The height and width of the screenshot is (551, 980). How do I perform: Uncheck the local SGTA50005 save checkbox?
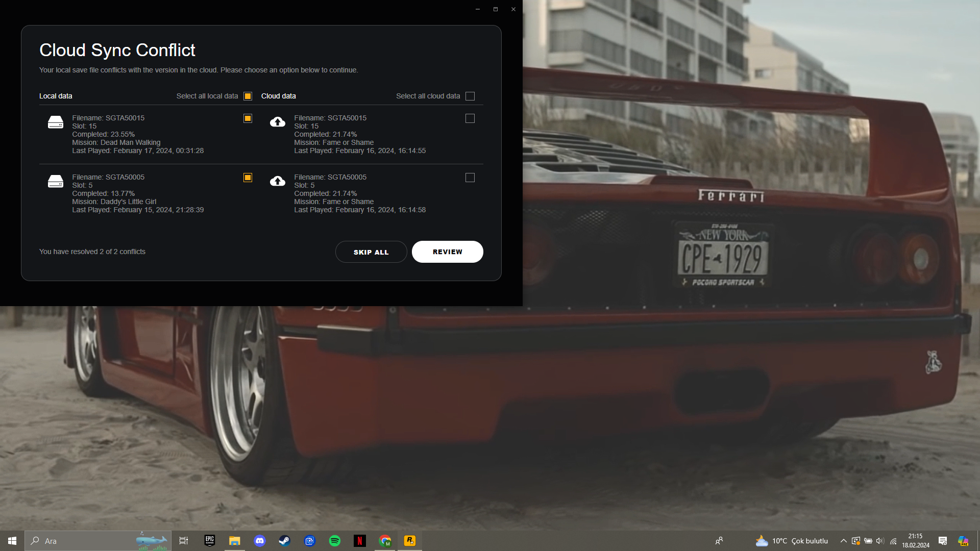(248, 178)
